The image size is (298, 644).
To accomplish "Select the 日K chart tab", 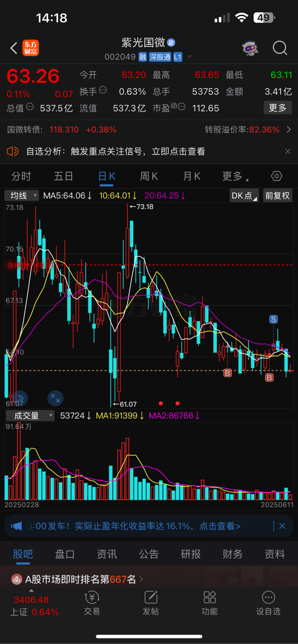I will (107, 176).
